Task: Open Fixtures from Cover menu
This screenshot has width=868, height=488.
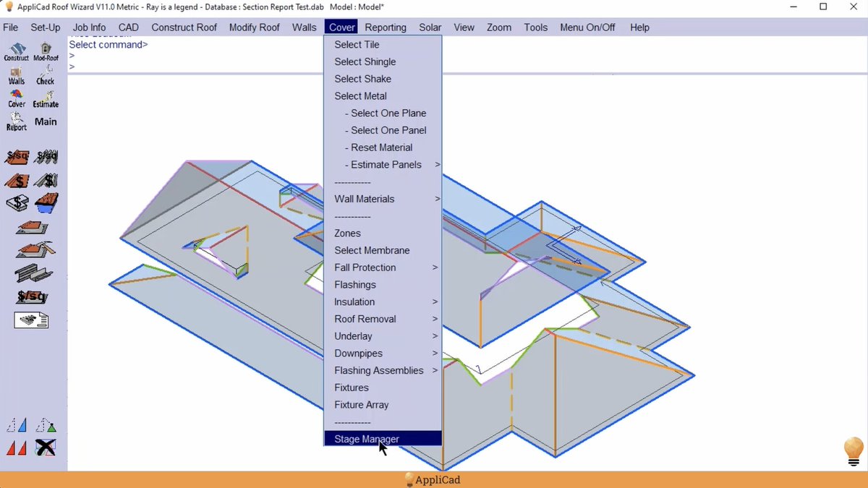Action: coord(383,388)
